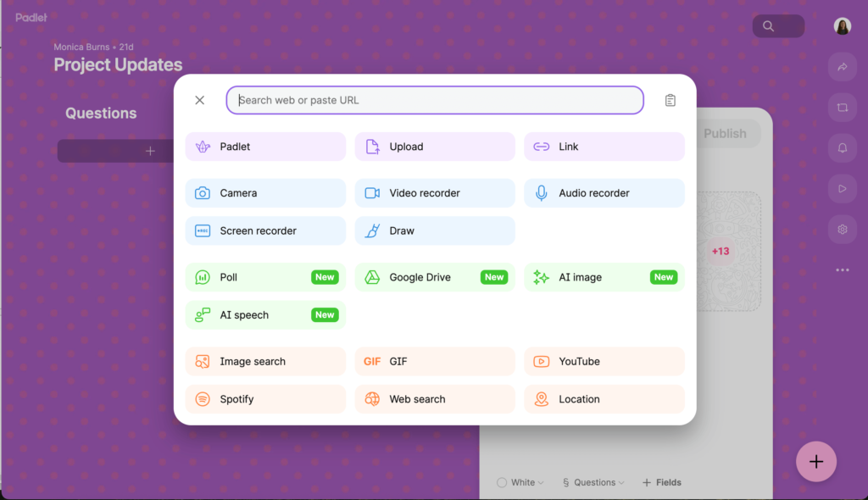The height and width of the screenshot is (500, 868).
Task: Add new Fields to the post
Action: (x=661, y=481)
